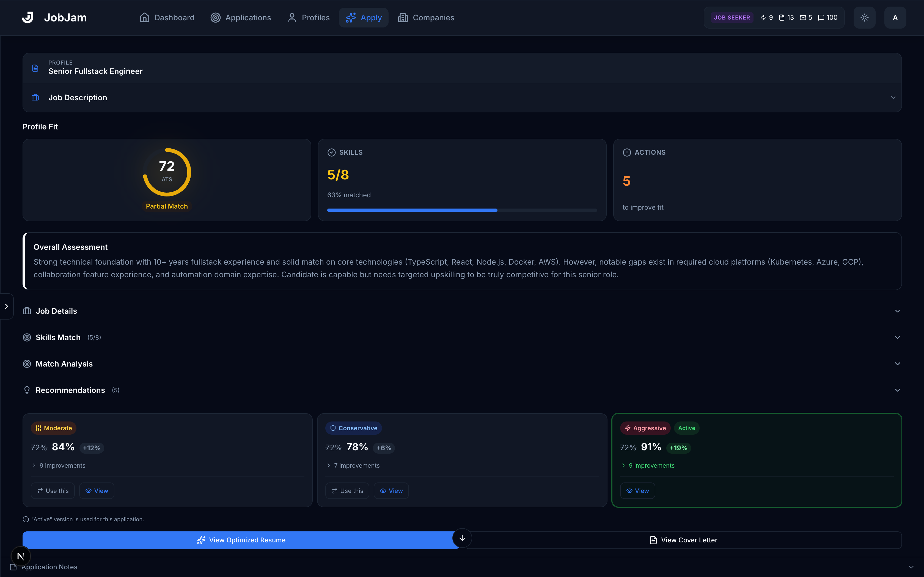Open the JobJam home logo icon
Image resolution: width=924 pixels, height=577 pixels.
click(x=28, y=17)
